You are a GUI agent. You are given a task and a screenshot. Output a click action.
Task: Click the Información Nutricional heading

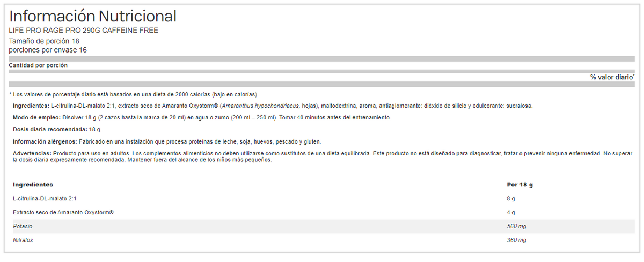point(93,16)
